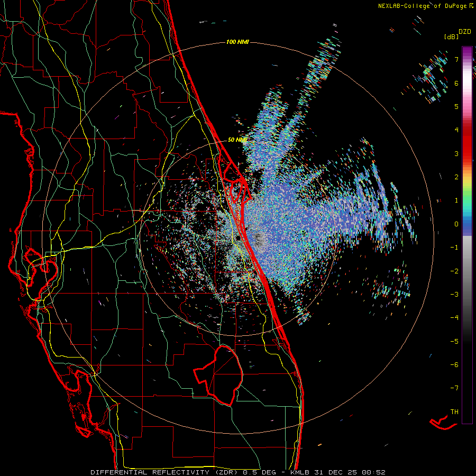This screenshot has height=476, width=476.
Task: Click the -1 dB scale label
Action: (x=454, y=248)
